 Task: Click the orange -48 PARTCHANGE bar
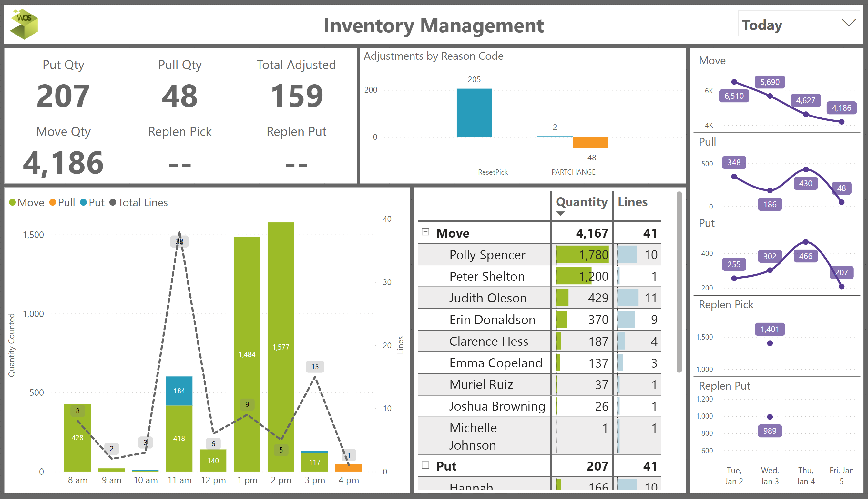590,143
